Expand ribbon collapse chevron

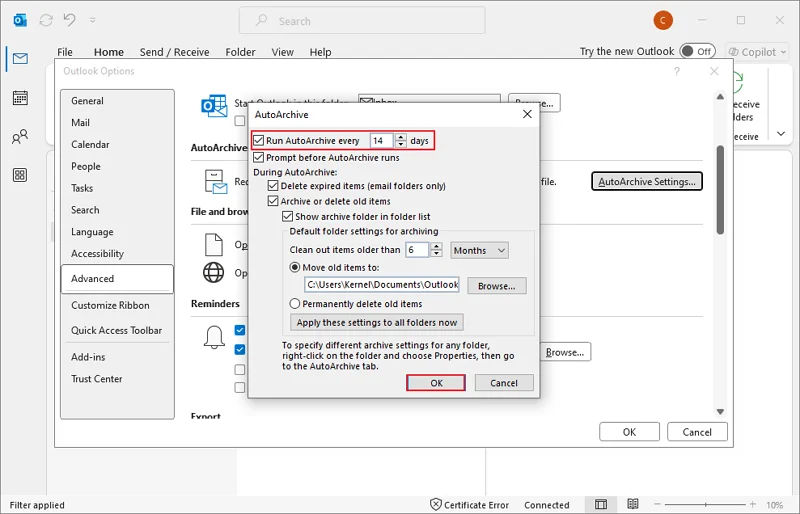[x=781, y=134]
